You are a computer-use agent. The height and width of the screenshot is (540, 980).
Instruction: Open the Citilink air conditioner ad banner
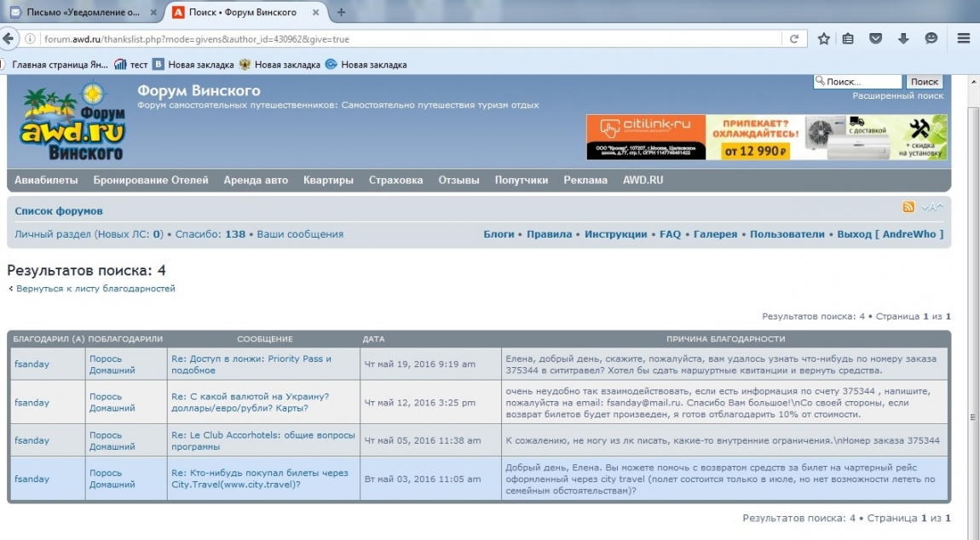pyautogui.click(x=766, y=137)
